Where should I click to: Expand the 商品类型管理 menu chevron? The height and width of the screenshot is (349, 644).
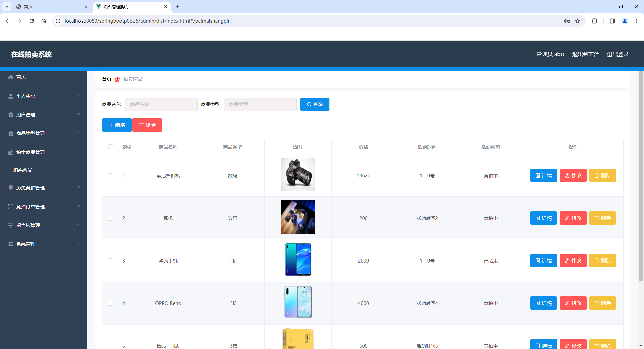click(x=78, y=133)
